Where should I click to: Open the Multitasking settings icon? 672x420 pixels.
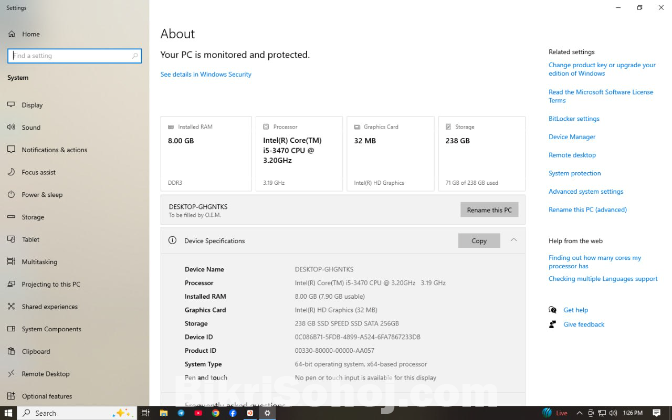(x=10, y=262)
